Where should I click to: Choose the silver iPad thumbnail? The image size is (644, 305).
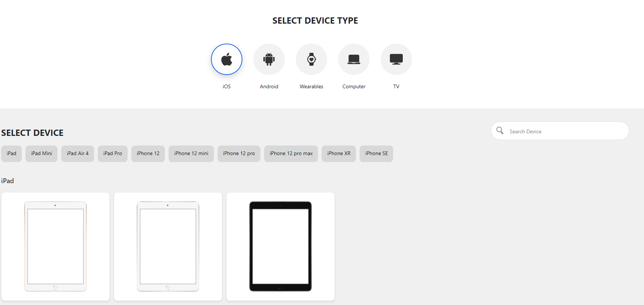point(168,246)
